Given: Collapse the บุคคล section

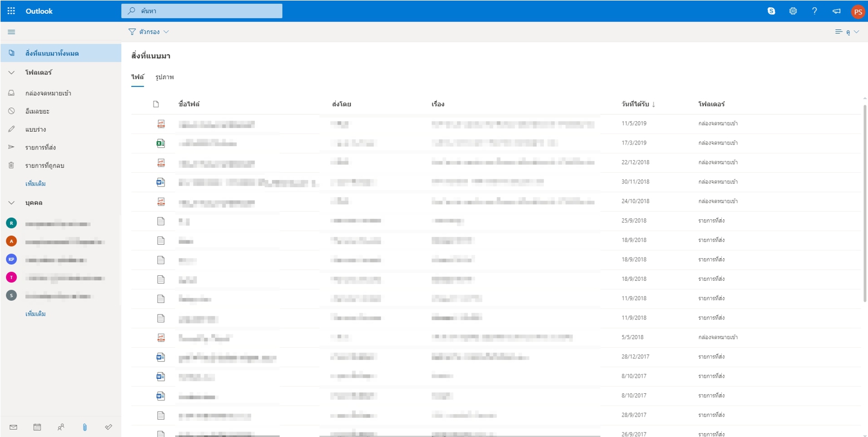Looking at the screenshot, I should [11, 203].
